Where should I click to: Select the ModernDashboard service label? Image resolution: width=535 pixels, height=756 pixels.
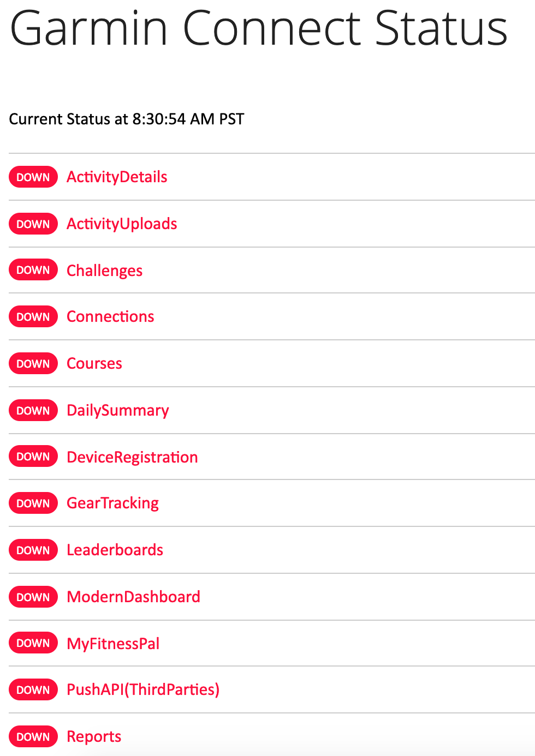(x=133, y=597)
